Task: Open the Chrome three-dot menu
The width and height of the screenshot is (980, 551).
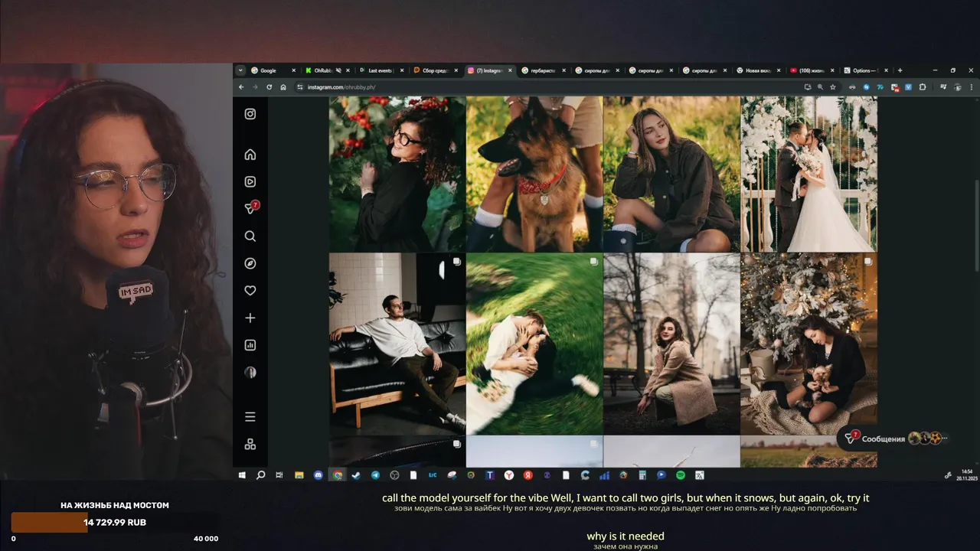Action: 972,87
